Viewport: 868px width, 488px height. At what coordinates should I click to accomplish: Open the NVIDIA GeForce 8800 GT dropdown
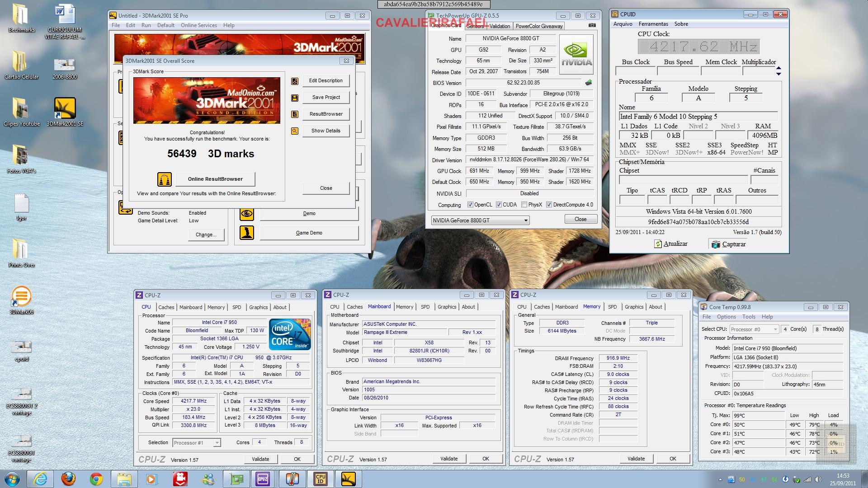(480, 221)
